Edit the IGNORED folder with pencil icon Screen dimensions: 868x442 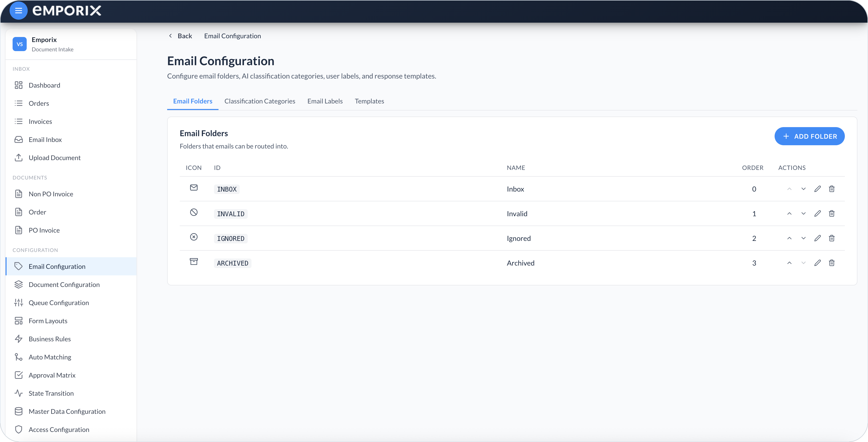817,238
